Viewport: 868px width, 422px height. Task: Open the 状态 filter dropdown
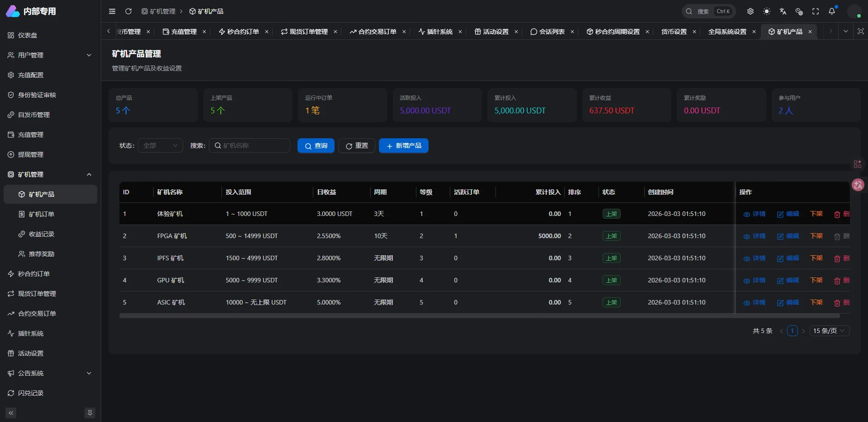click(160, 145)
